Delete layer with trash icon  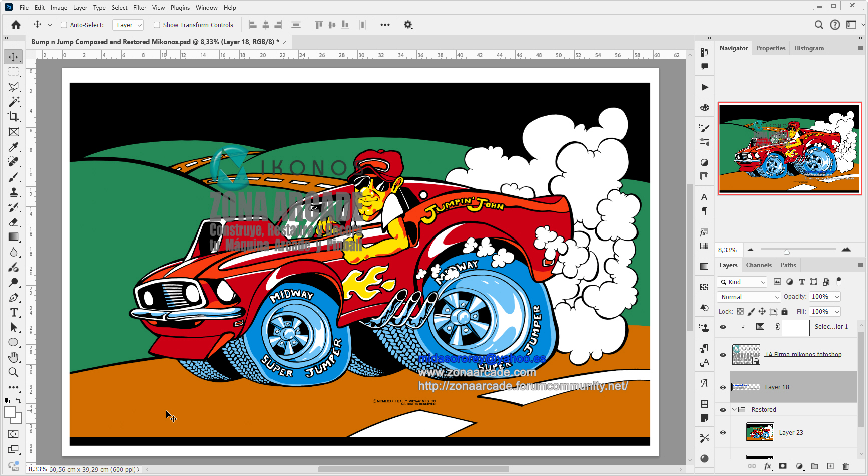[846, 466]
